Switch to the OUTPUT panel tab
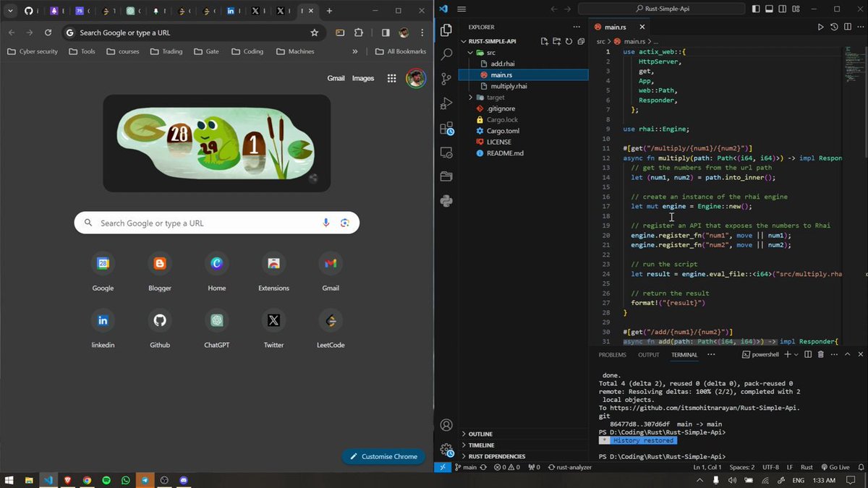The image size is (868, 488). click(x=648, y=355)
